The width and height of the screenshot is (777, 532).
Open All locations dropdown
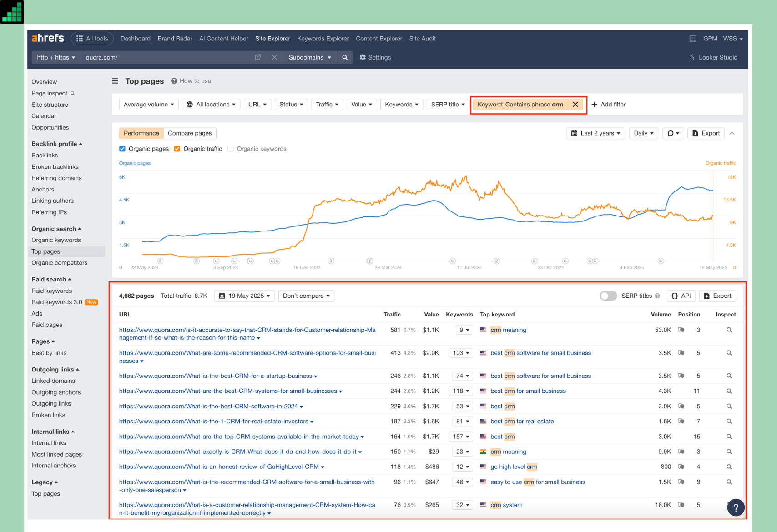pyautogui.click(x=212, y=105)
